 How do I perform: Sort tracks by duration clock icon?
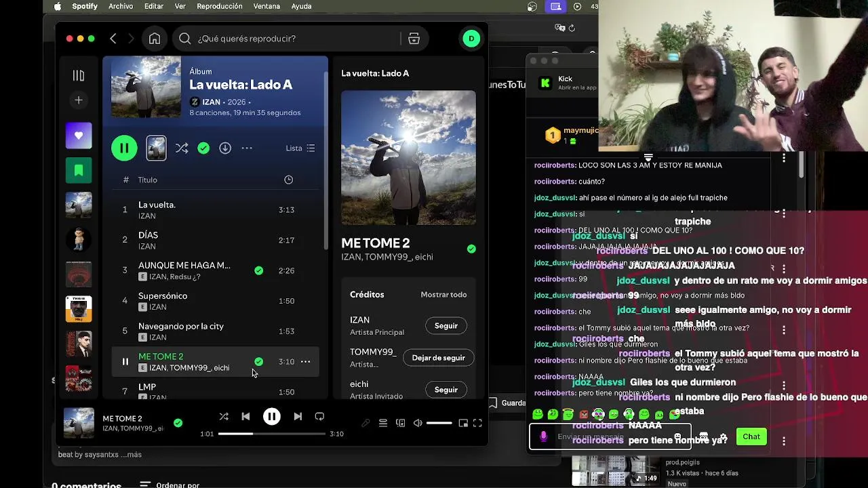288,180
